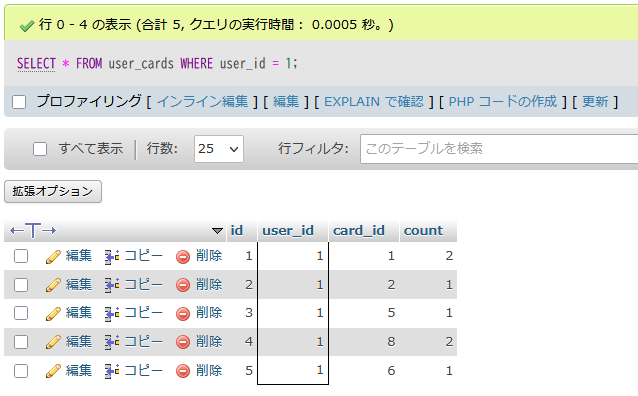Open the EXPLAIN で確認 link

click(x=374, y=101)
